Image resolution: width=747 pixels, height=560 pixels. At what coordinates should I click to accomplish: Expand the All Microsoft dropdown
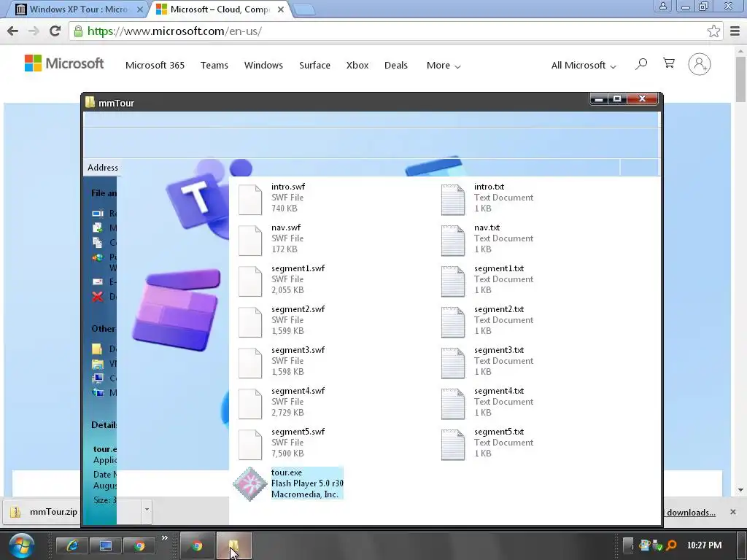click(x=584, y=65)
